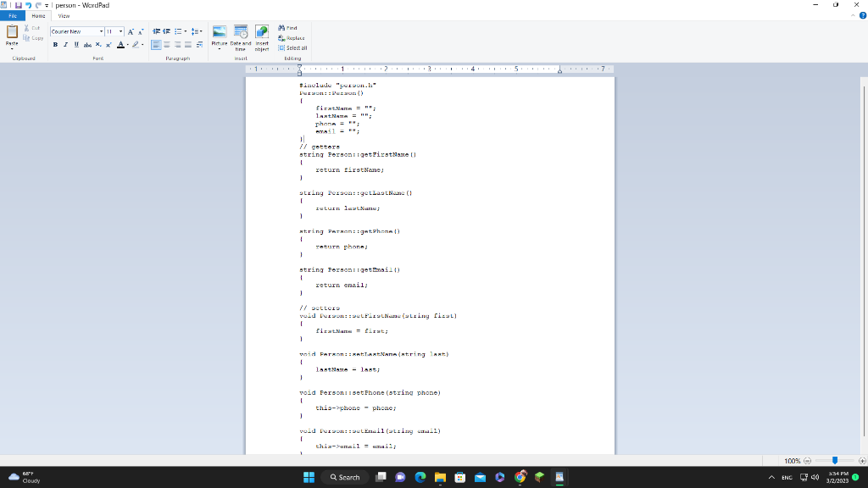Apply strikethrough formatting
868x488 pixels.
point(86,45)
